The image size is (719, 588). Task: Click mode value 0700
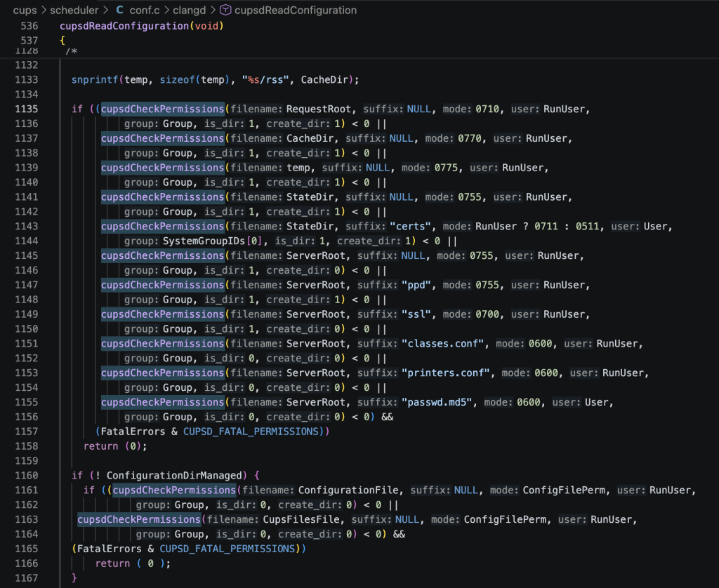tap(487, 314)
